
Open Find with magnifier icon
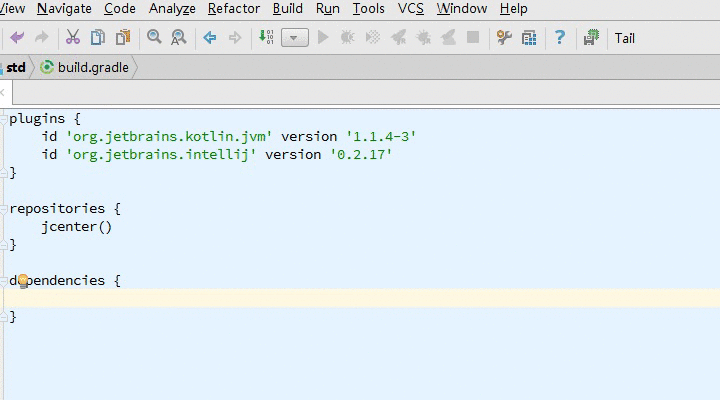pyautogui.click(x=154, y=37)
